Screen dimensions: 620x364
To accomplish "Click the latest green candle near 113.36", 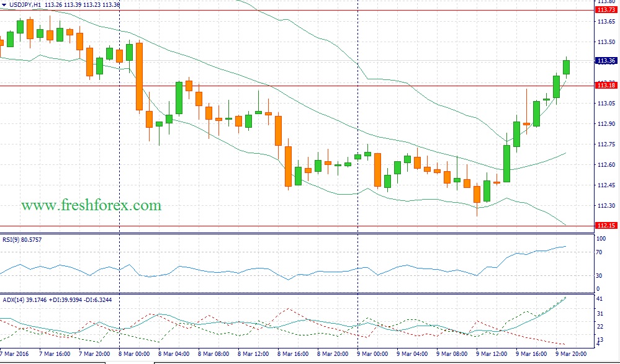I will click(567, 67).
